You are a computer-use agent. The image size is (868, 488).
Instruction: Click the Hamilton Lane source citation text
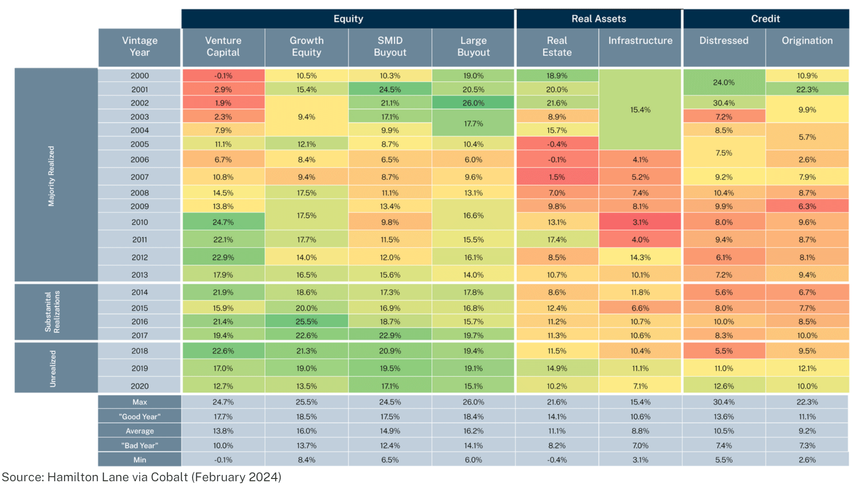(x=142, y=477)
